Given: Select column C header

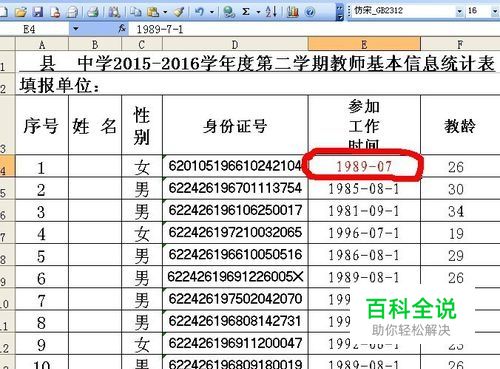Looking at the screenshot, I should click(x=142, y=44).
